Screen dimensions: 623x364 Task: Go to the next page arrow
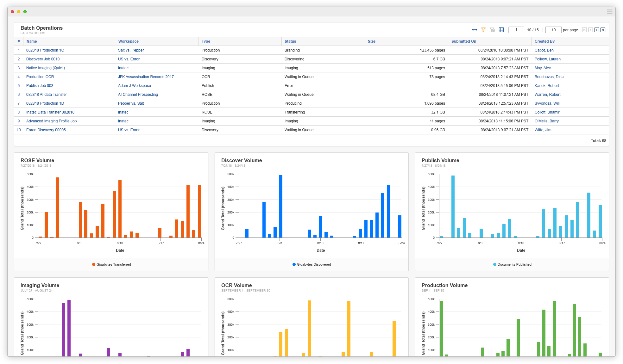click(597, 30)
